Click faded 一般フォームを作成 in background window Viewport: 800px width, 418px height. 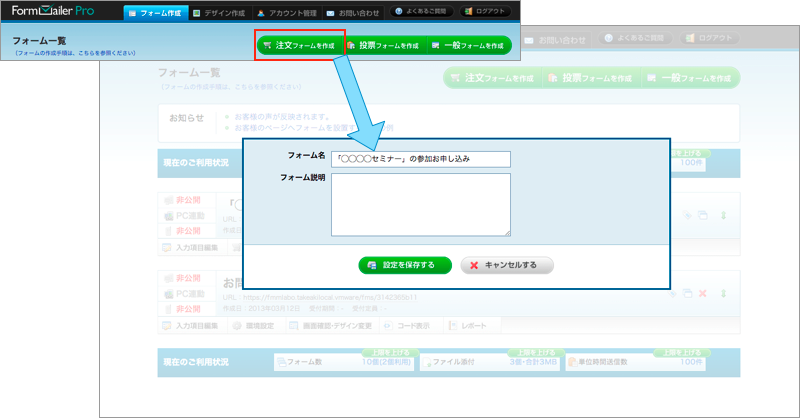coord(689,78)
